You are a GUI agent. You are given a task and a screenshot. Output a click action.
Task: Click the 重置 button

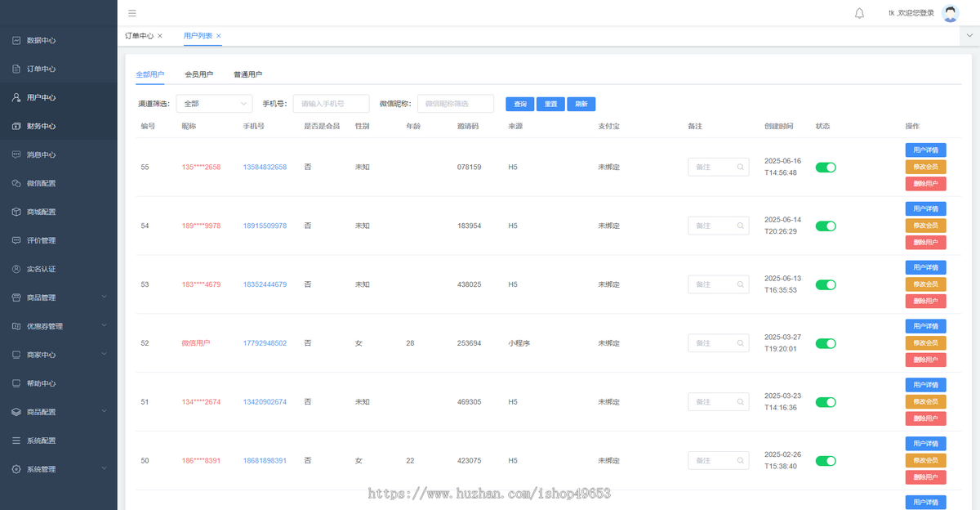tap(550, 104)
